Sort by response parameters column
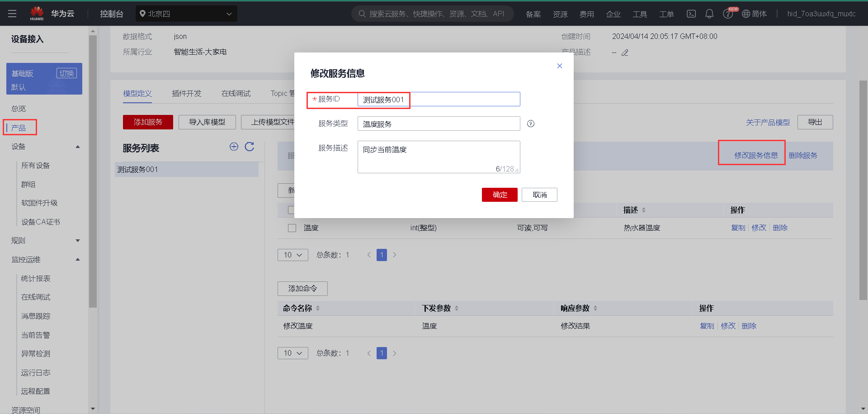The height and width of the screenshot is (414, 868). click(595, 308)
